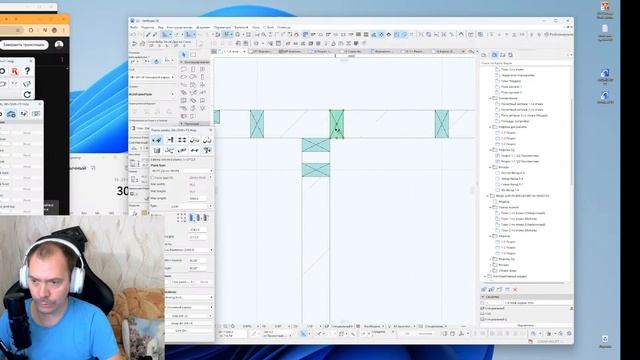The image size is (640, 360).
Task: Open the layer dropdown in the Info Box
Action: [x=152, y=77]
